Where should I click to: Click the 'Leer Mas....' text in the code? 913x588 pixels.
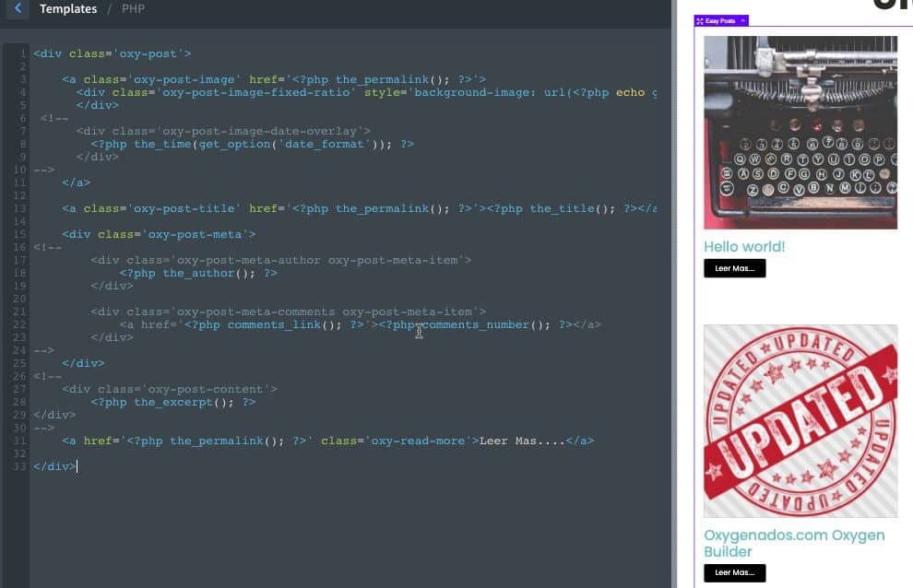point(521,441)
